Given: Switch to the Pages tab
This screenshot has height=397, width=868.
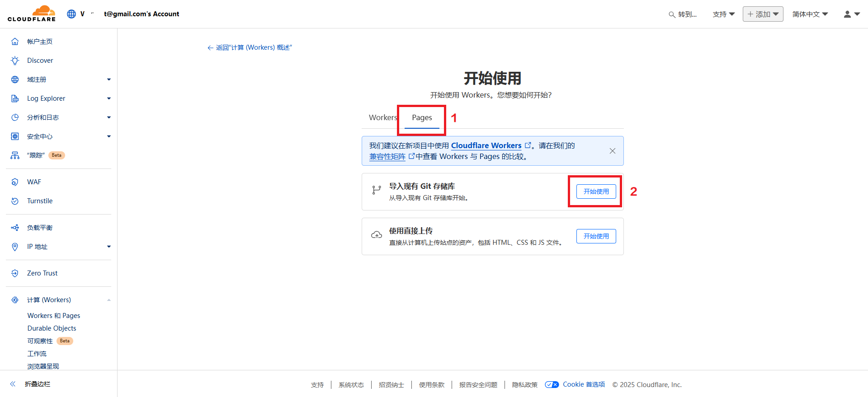Looking at the screenshot, I should (x=422, y=117).
